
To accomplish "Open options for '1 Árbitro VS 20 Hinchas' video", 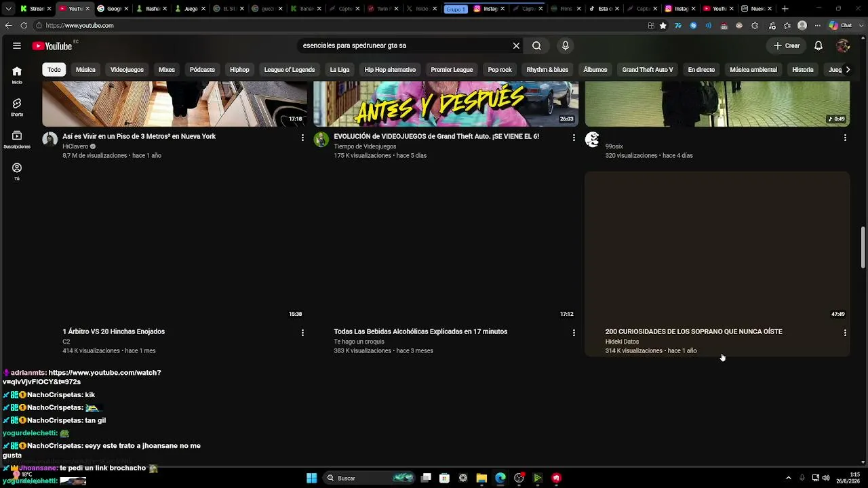I will click(x=302, y=333).
